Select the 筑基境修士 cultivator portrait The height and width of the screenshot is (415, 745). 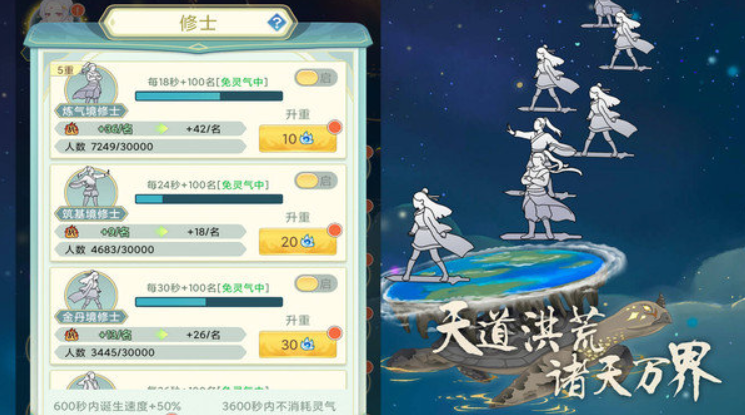tap(91, 188)
